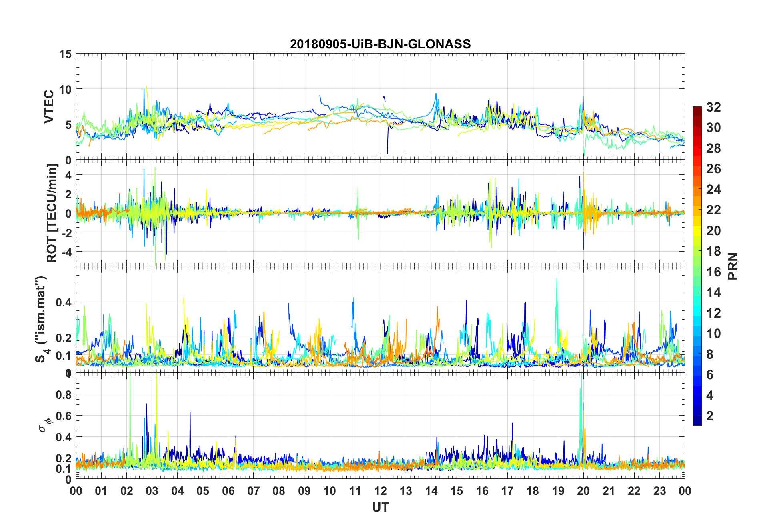The width and height of the screenshot is (761, 532).
Task: Click the 07 hour tick on the UT axis
Action: point(254,491)
